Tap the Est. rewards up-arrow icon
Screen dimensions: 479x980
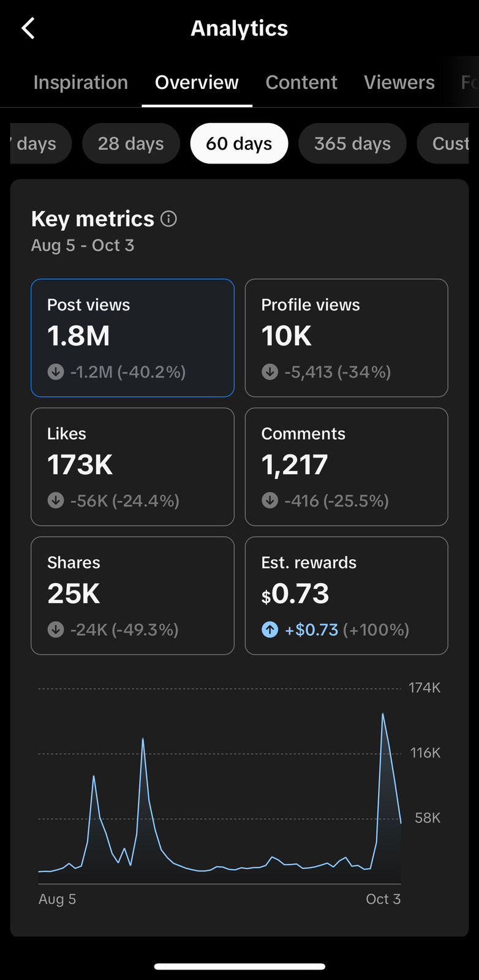click(270, 630)
